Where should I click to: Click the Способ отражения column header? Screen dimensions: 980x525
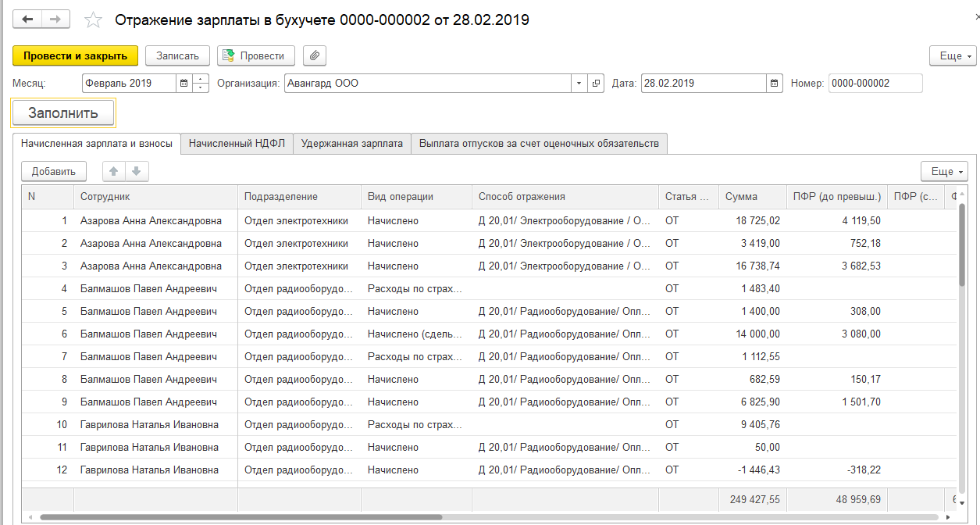[x=565, y=197]
